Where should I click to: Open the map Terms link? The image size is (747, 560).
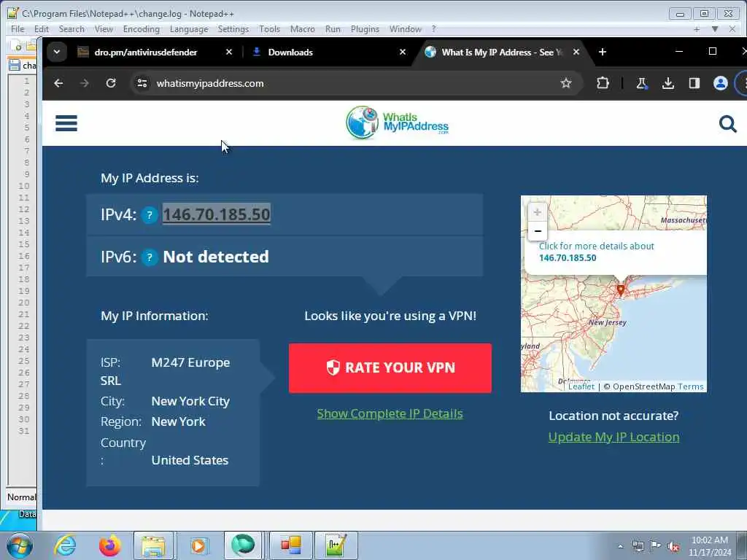pos(690,386)
